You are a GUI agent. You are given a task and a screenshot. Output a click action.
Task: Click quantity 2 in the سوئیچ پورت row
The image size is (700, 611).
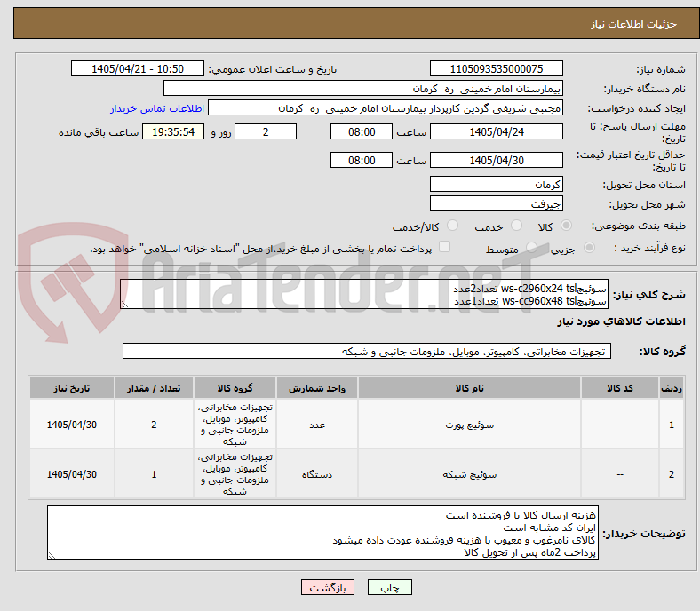pos(154,425)
